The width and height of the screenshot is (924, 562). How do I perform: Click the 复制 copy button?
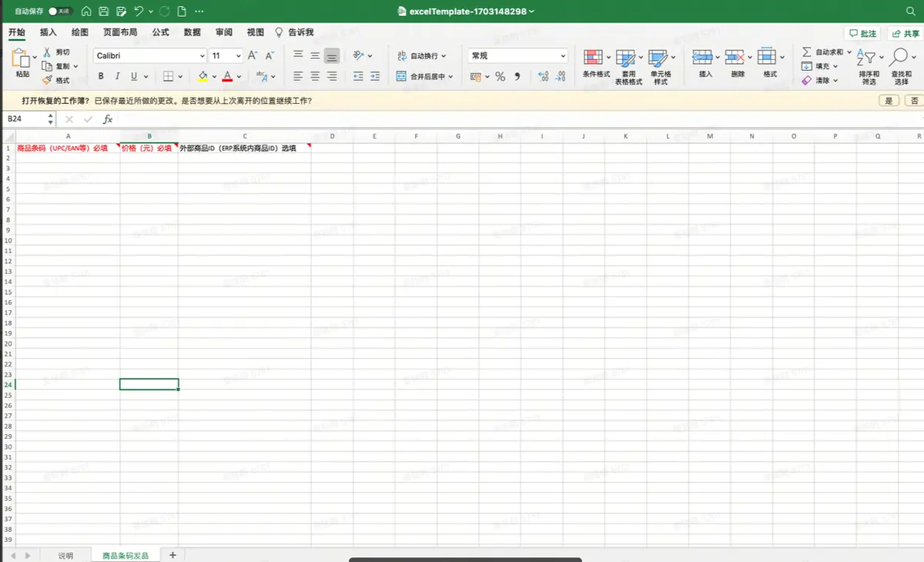pos(57,66)
